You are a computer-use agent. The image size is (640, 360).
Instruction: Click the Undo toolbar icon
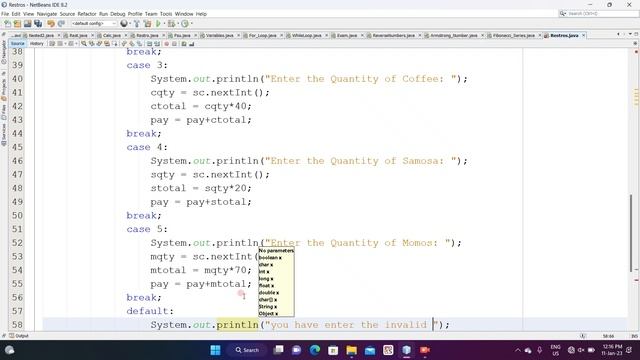[x=51, y=24]
